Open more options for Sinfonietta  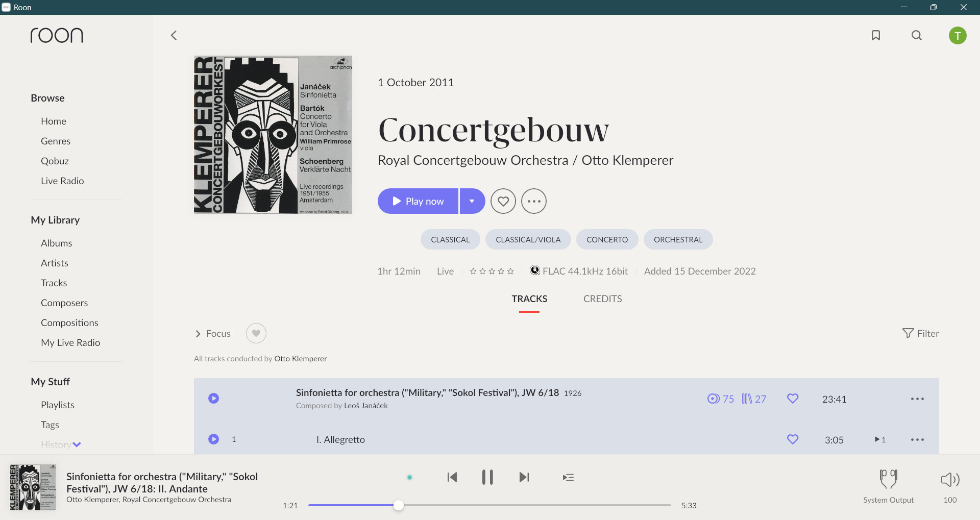click(x=917, y=399)
